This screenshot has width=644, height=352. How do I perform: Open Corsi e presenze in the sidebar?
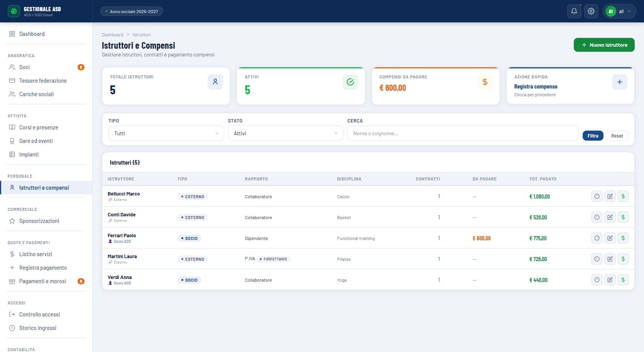(46, 128)
